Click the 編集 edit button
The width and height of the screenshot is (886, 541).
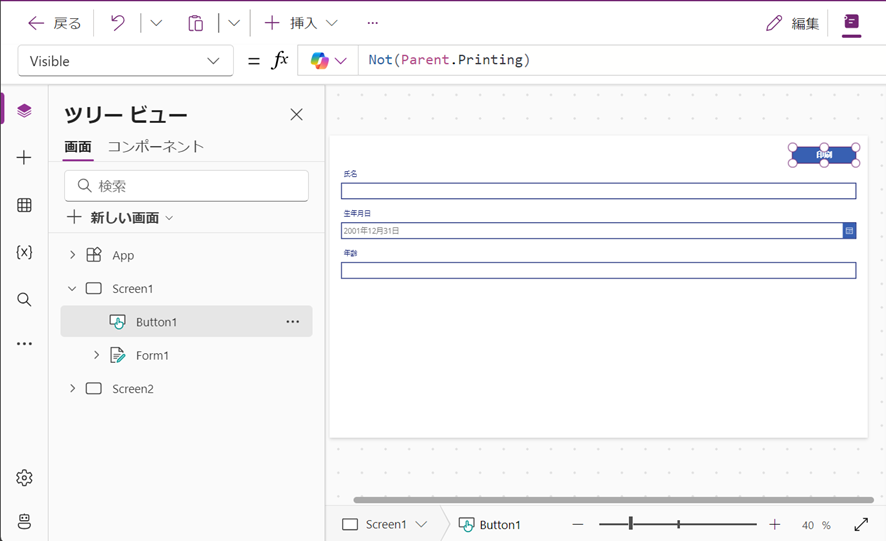[792, 23]
